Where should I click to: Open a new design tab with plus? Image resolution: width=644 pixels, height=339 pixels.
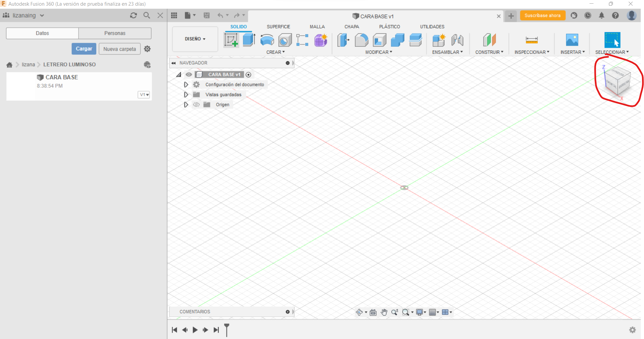tap(511, 16)
